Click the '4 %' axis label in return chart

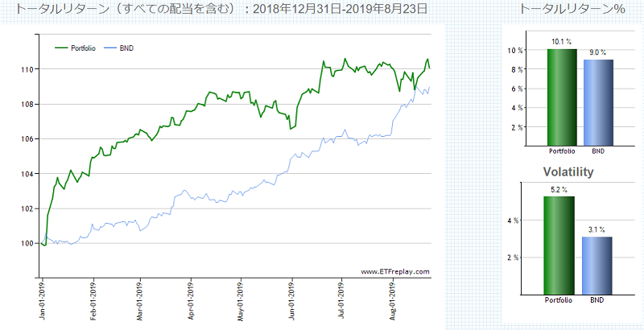point(517,108)
